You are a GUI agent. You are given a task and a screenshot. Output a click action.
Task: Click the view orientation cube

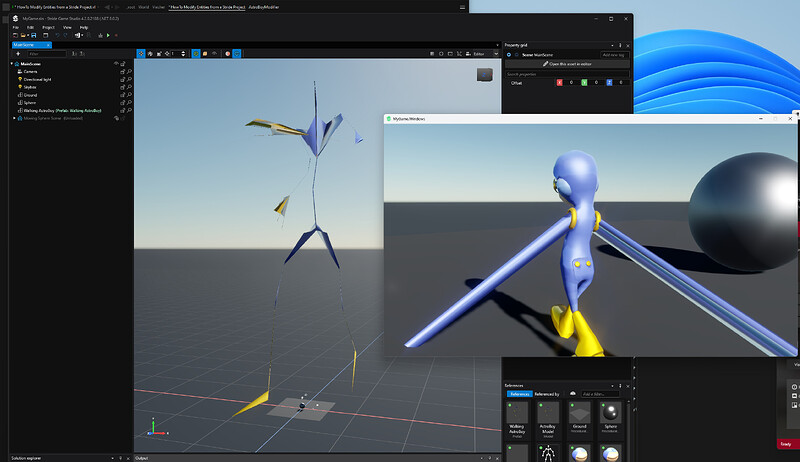click(x=485, y=75)
